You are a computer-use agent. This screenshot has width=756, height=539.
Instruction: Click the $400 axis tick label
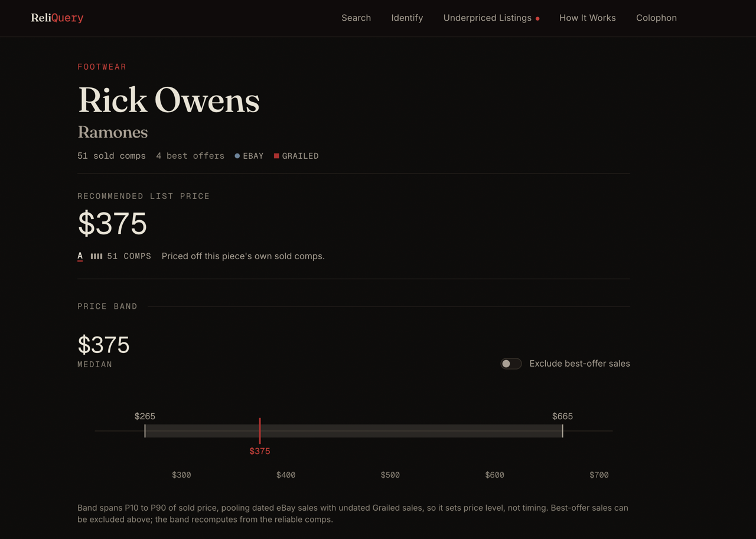(286, 475)
